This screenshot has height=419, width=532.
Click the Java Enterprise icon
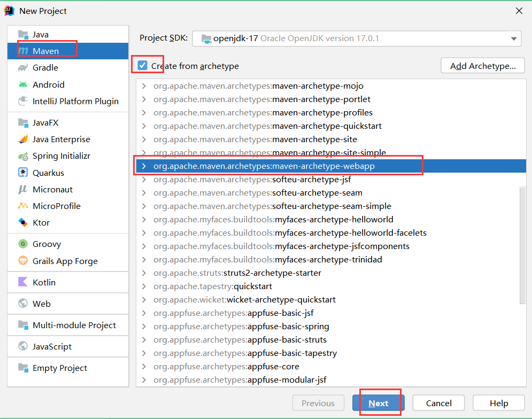tap(23, 139)
